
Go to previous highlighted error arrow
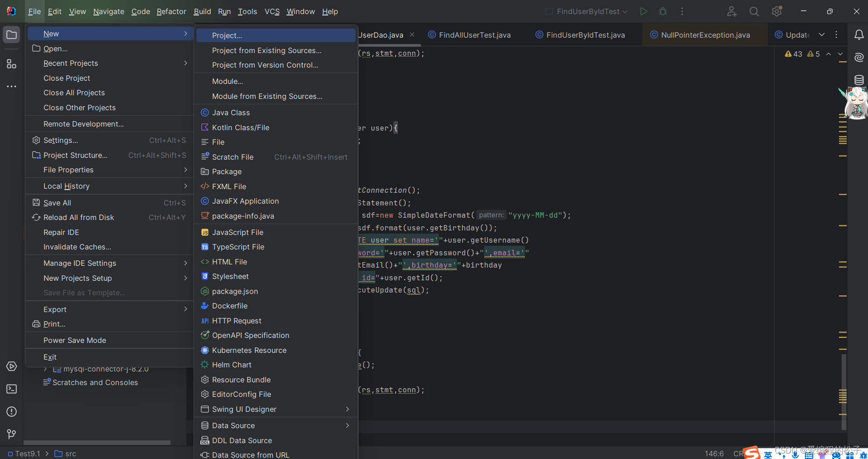(x=829, y=54)
